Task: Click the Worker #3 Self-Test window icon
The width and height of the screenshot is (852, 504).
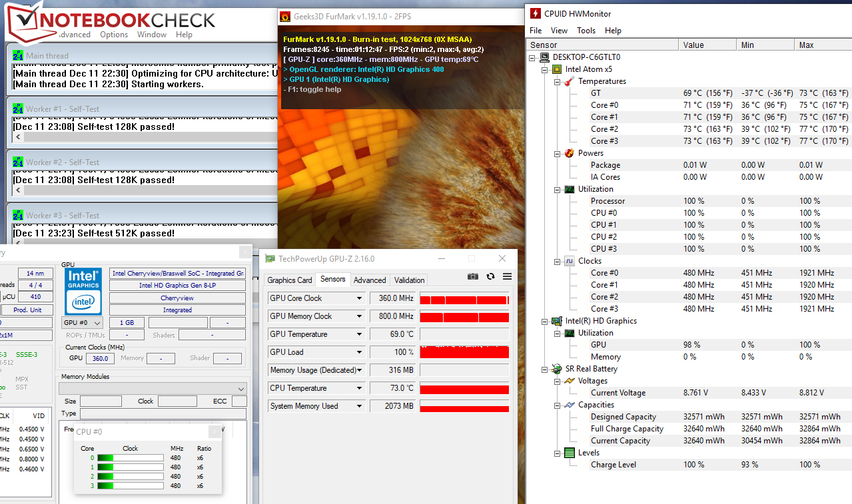Action: 18,216
